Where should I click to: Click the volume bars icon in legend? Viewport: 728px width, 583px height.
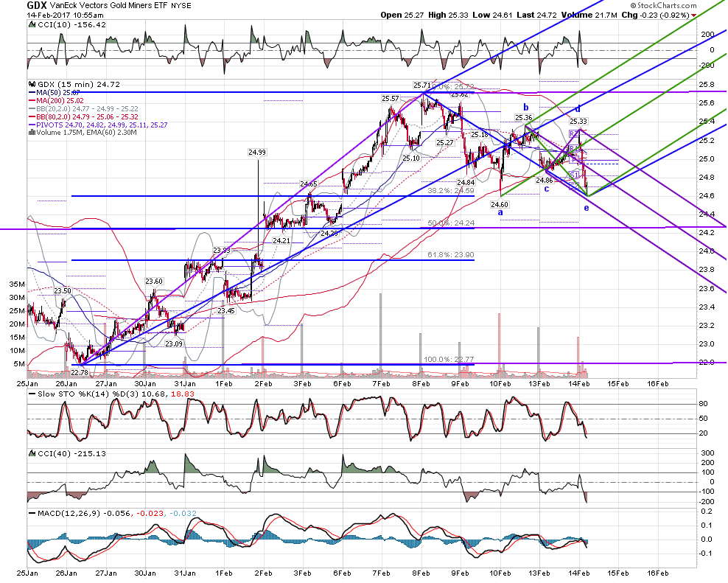(x=32, y=133)
